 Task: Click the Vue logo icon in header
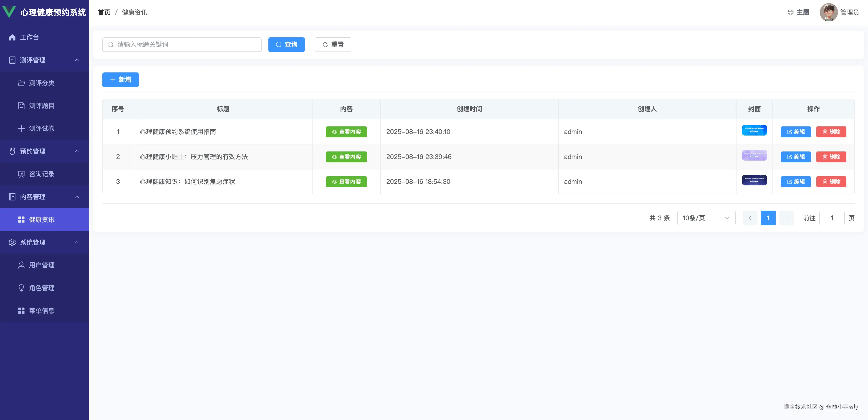pos(9,12)
